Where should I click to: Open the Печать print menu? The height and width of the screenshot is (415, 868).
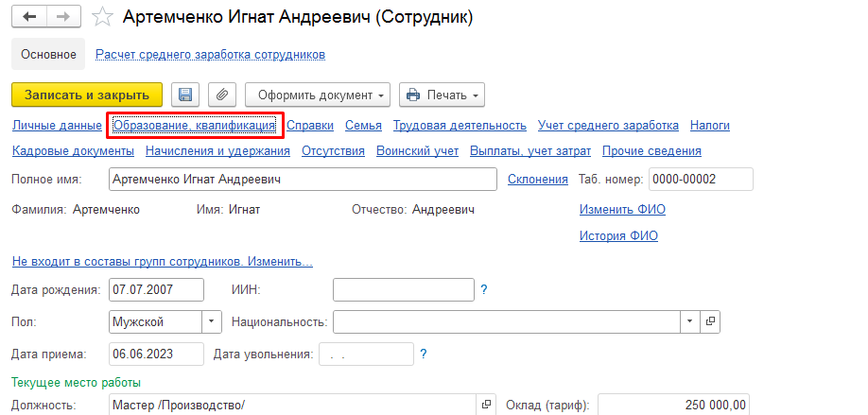pyautogui.click(x=442, y=95)
